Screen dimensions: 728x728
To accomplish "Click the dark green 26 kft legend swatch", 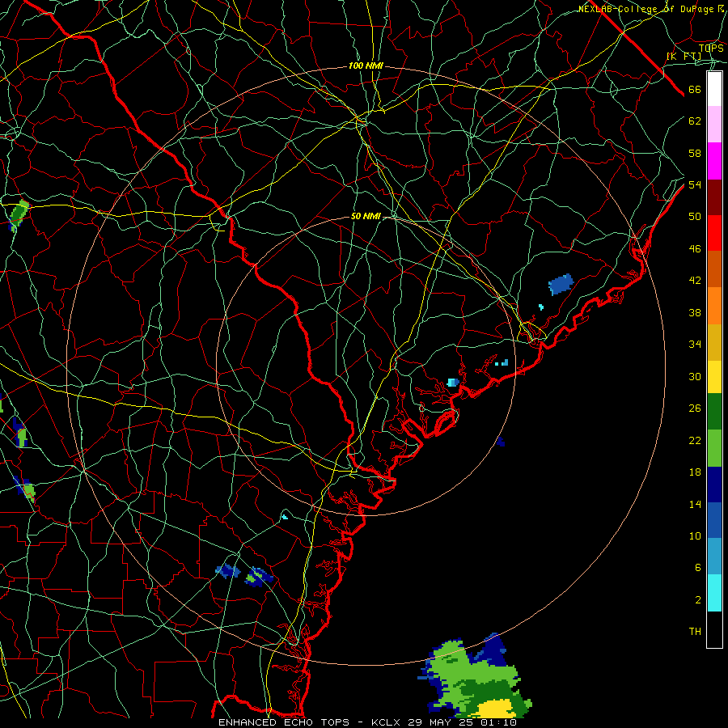I will 714,412.
